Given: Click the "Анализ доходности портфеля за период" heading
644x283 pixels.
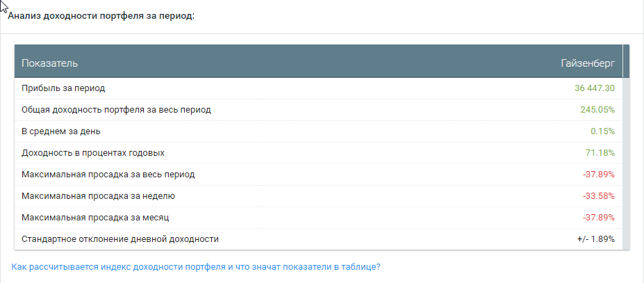Looking at the screenshot, I should tap(101, 16).
